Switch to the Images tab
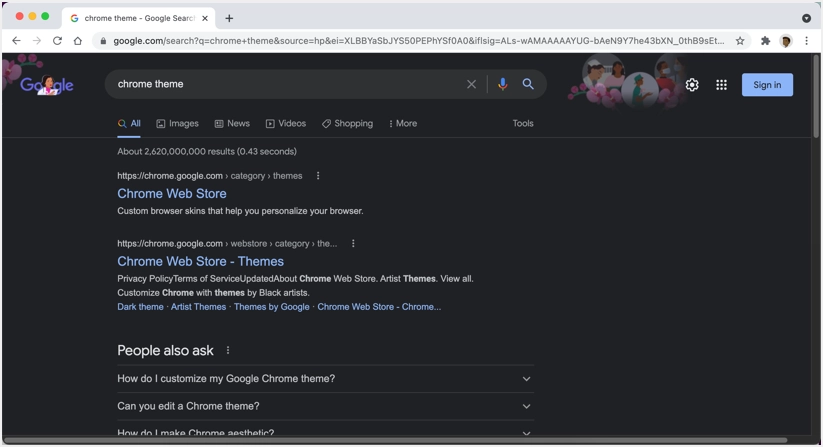Screen dimensions: 823x447 [177, 124]
